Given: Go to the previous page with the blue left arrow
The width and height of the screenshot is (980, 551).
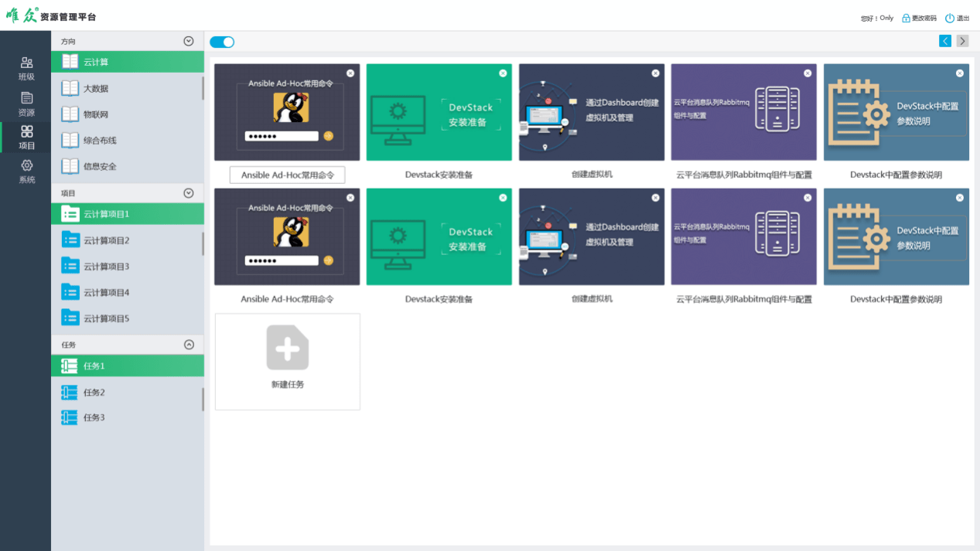Looking at the screenshot, I should click(x=945, y=41).
